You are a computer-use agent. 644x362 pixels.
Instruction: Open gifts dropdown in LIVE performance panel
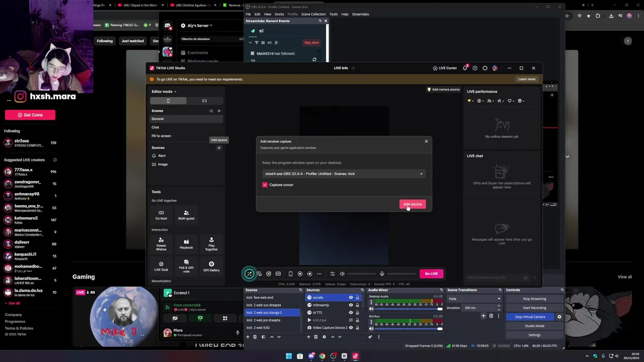(521, 101)
